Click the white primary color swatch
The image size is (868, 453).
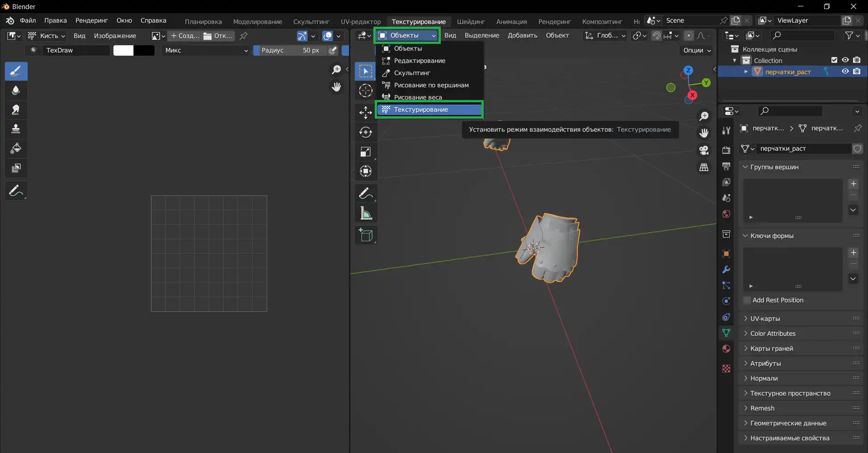click(x=123, y=50)
